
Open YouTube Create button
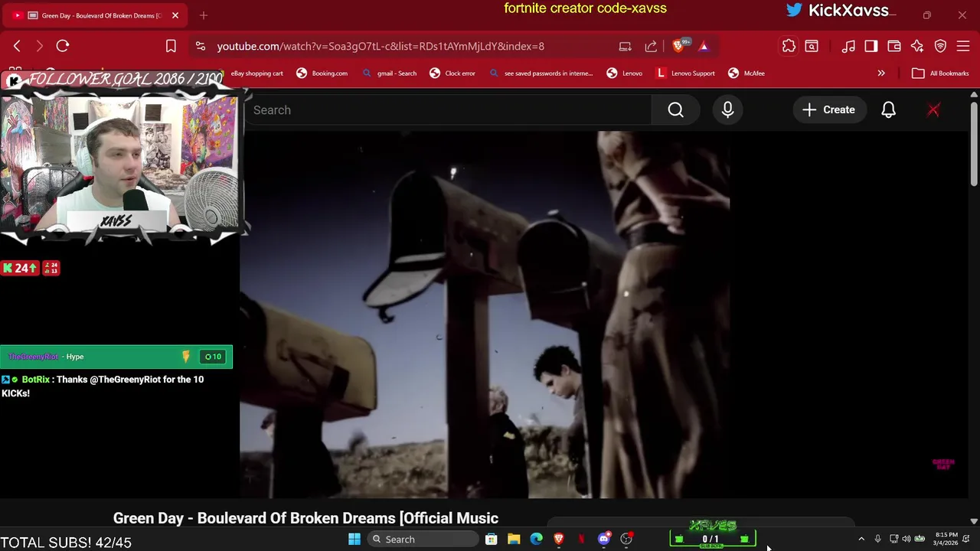tap(828, 110)
